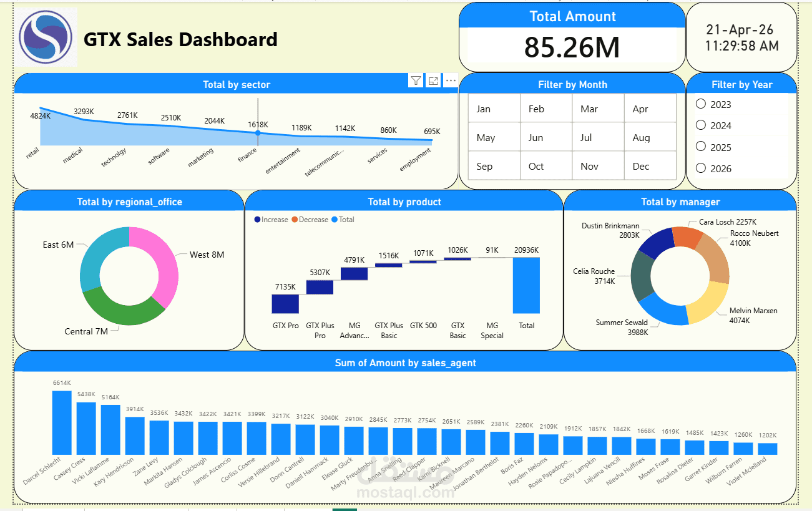Click the 6614K sales agent data label
This screenshot has height=511, width=812.
click(62, 383)
